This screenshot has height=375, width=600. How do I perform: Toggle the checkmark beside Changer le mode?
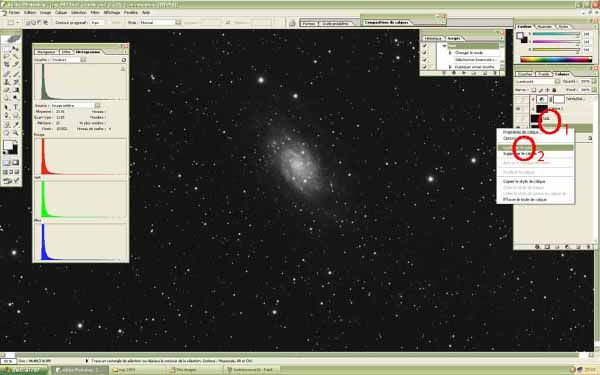(425, 53)
